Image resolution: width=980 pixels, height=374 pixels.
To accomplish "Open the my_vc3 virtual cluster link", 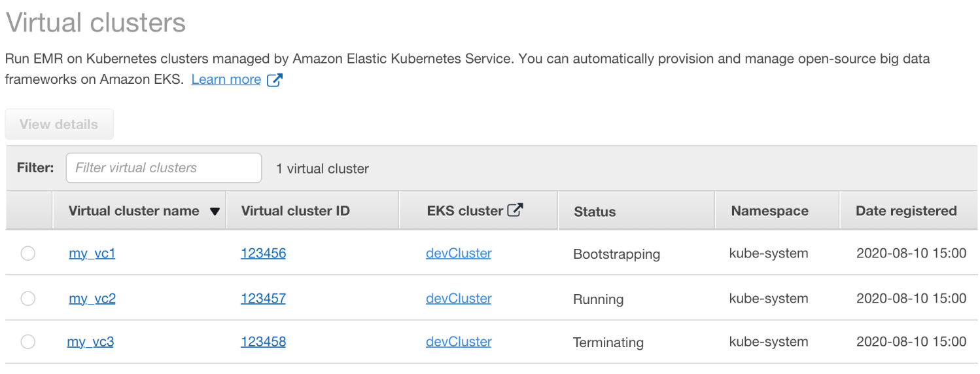I will pyautogui.click(x=90, y=342).
